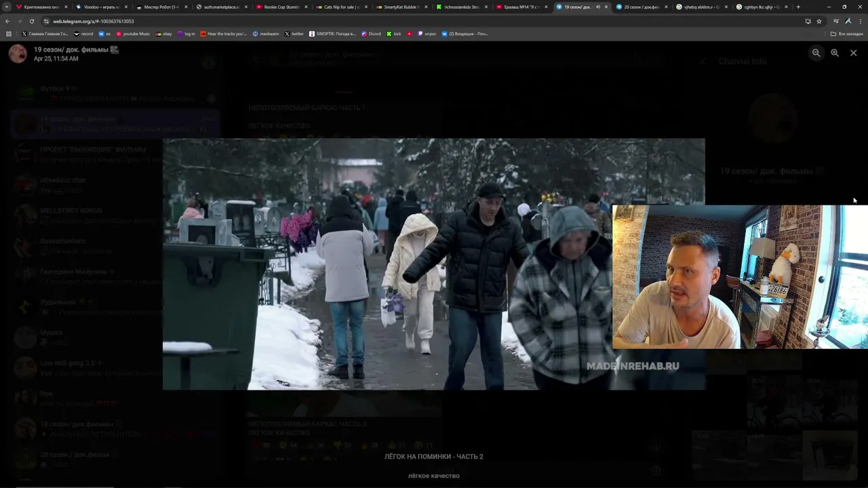
Task: Click the caption ЛЁГОК НА ПОМИНКИ - ЧАСТЬ 2
Action: [x=434, y=457]
